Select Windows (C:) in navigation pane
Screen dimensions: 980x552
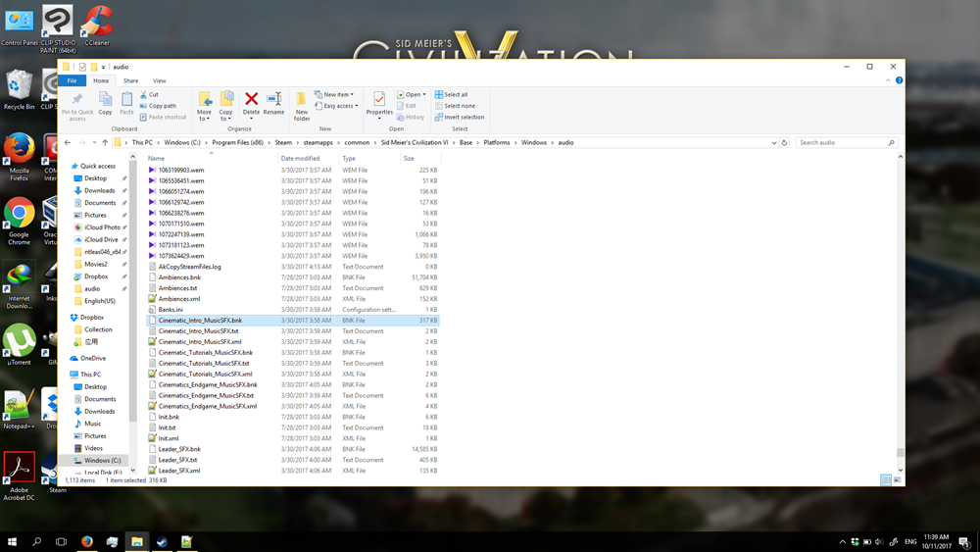click(103, 460)
